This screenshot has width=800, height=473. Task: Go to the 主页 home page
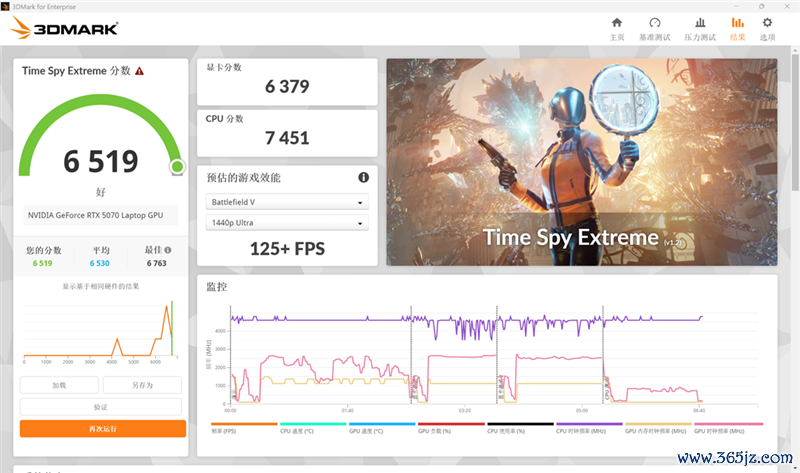click(x=617, y=29)
